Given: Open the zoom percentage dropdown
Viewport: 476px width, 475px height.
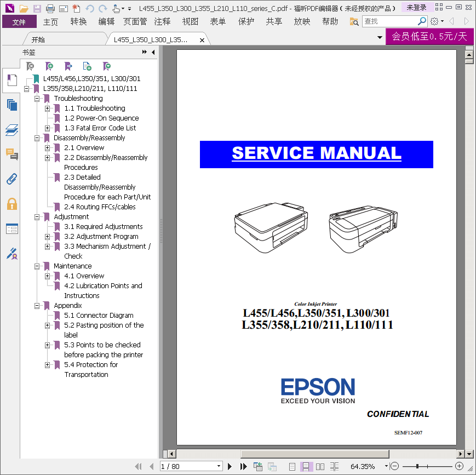Looking at the screenshot, I should [x=386, y=466].
